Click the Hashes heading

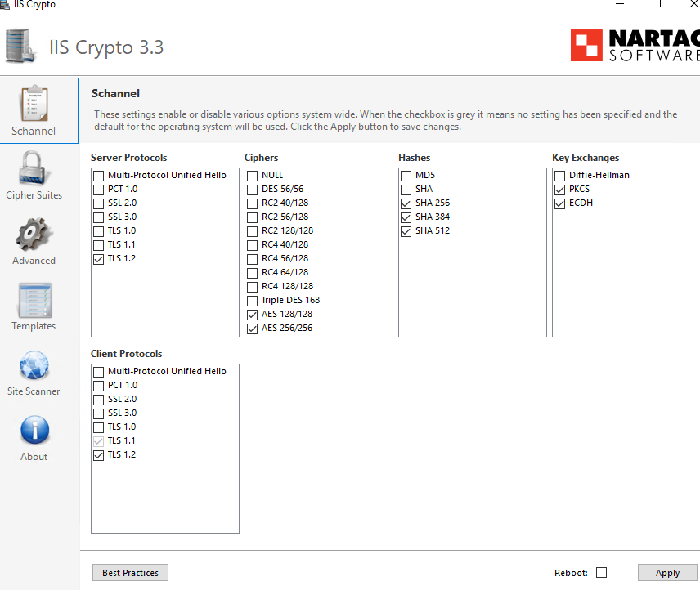click(415, 158)
